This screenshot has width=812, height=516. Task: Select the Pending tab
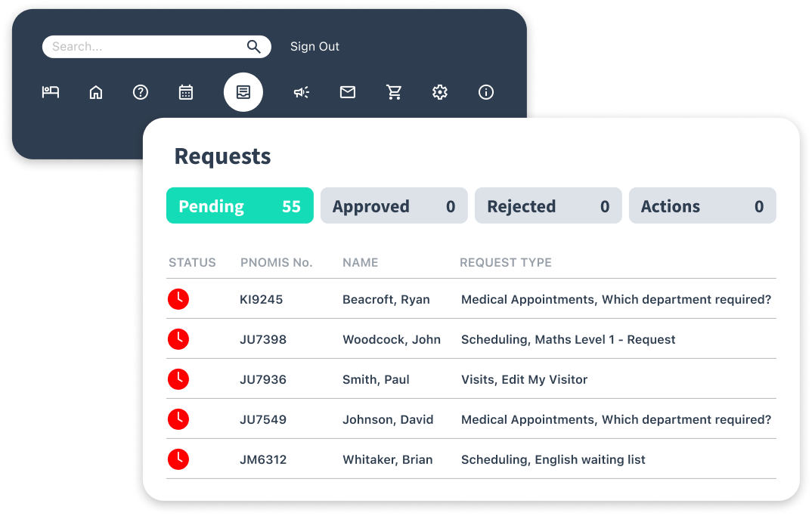coord(240,206)
